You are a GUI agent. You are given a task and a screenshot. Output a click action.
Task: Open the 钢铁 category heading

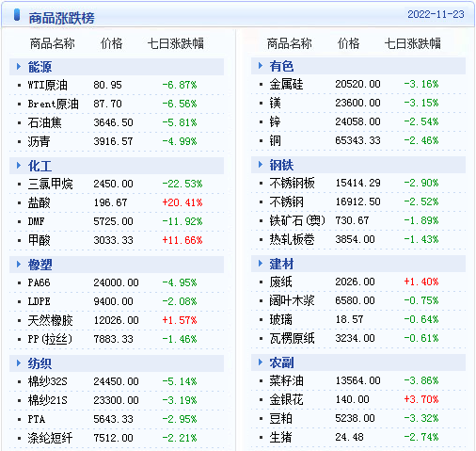coord(281,165)
